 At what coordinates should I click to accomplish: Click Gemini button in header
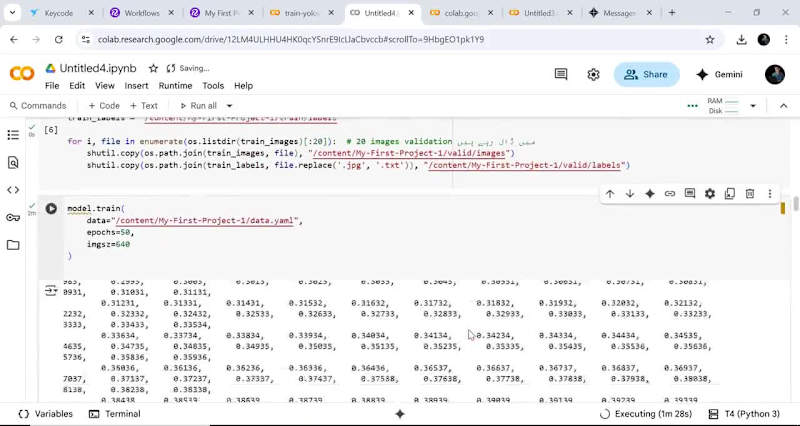[719, 74]
